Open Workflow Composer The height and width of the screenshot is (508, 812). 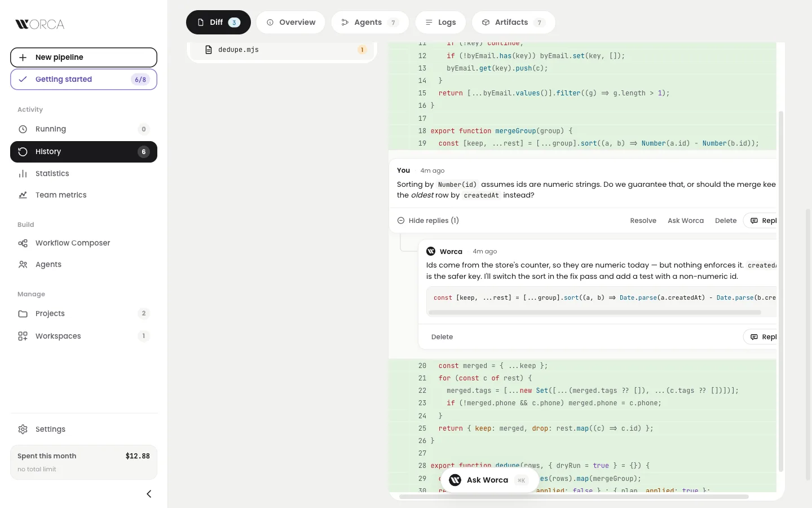(x=83, y=243)
